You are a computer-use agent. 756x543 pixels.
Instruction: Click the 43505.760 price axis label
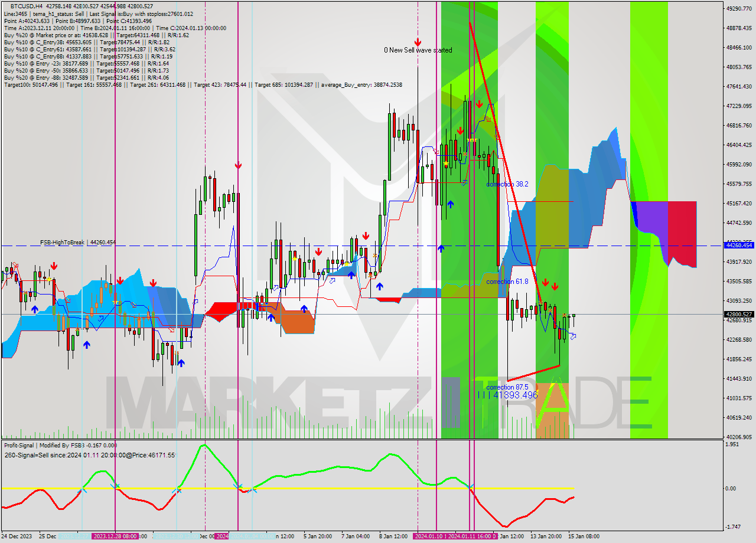point(739,281)
